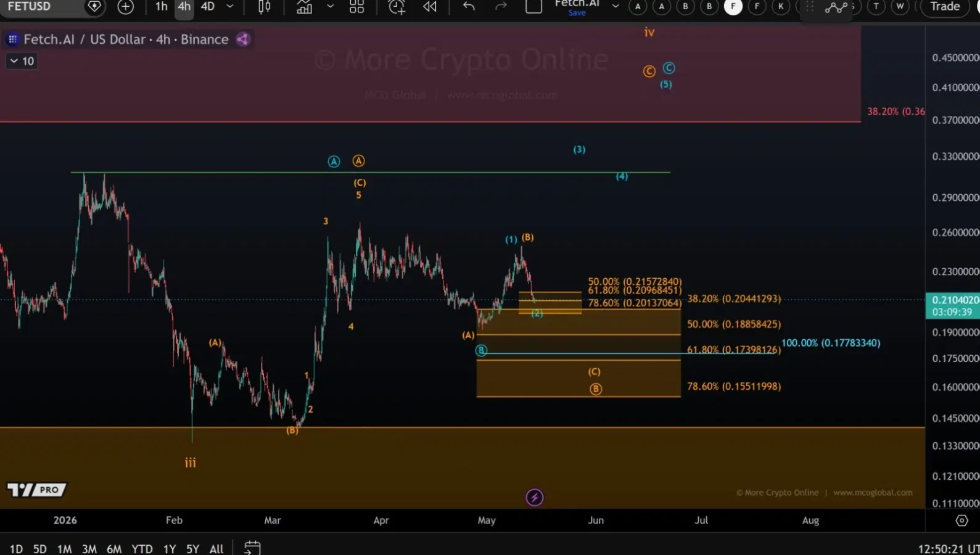Set chart range to 5D
Viewport: 980px width, 555px height.
[x=39, y=548]
